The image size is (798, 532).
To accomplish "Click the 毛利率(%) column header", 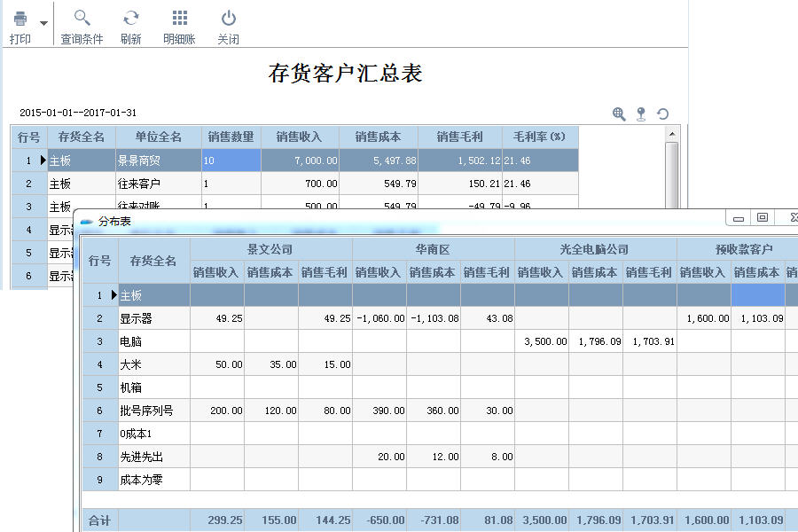I will pyautogui.click(x=540, y=137).
